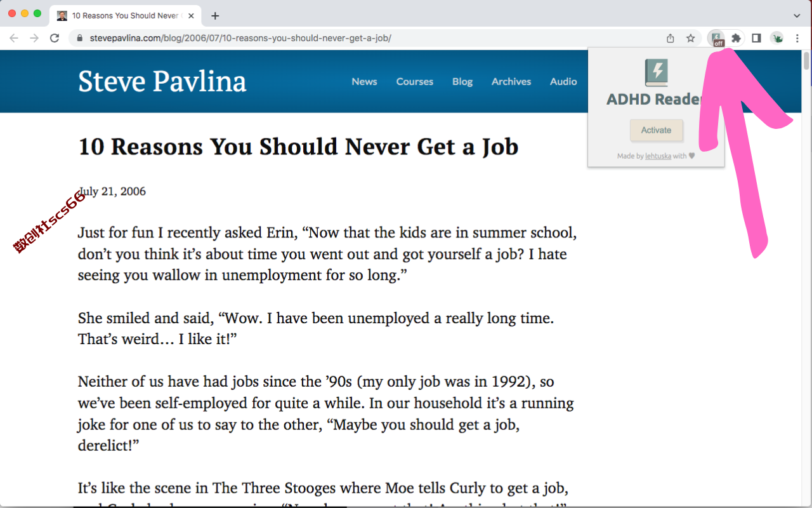Open the Chrome three-dot menu
Viewport: 812px width, 508px height.
(x=797, y=38)
